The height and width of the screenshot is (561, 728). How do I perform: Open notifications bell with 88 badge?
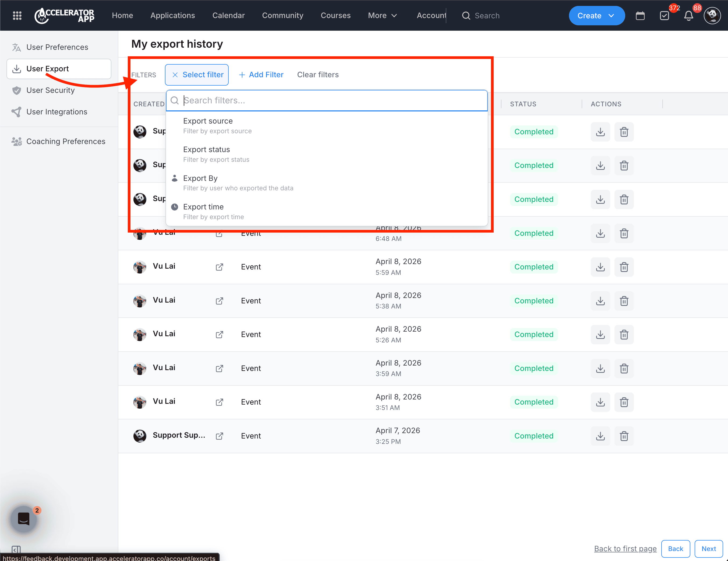(688, 16)
